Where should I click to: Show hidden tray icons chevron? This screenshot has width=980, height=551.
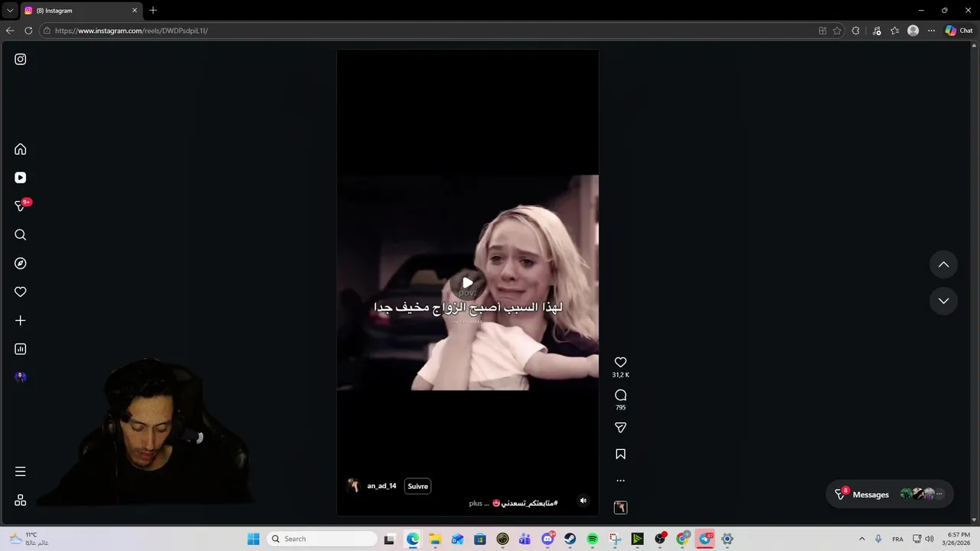pyautogui.click(x=862, y=539)
